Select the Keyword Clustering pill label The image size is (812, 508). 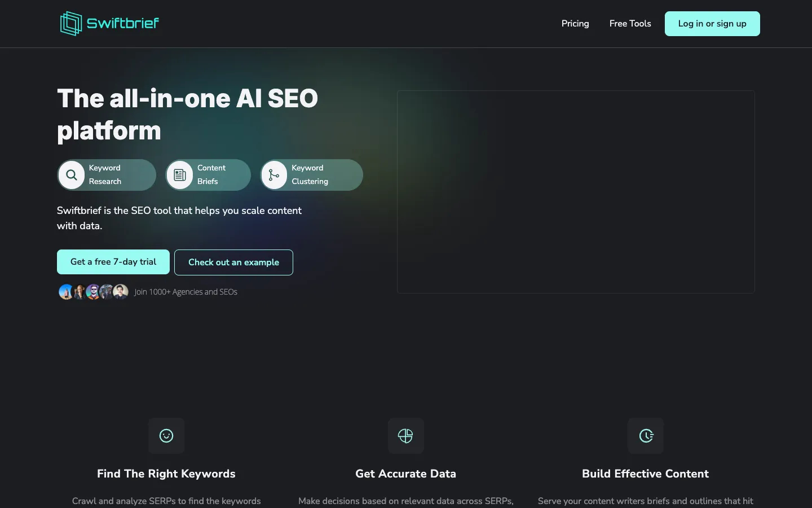[310, 174]
